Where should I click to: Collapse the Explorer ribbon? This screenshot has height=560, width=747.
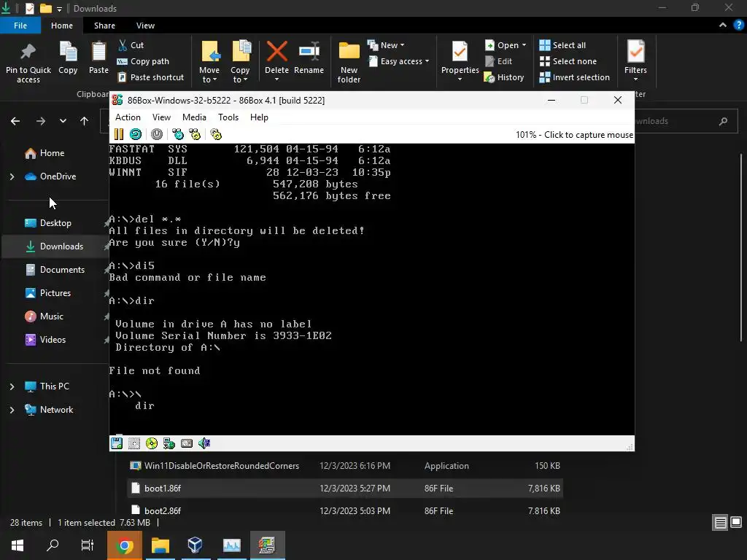click(x=723, y=26)
